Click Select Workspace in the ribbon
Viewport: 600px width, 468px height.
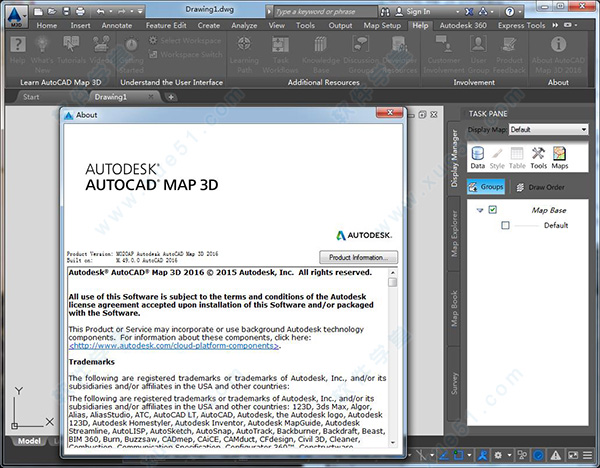[185, 40]
